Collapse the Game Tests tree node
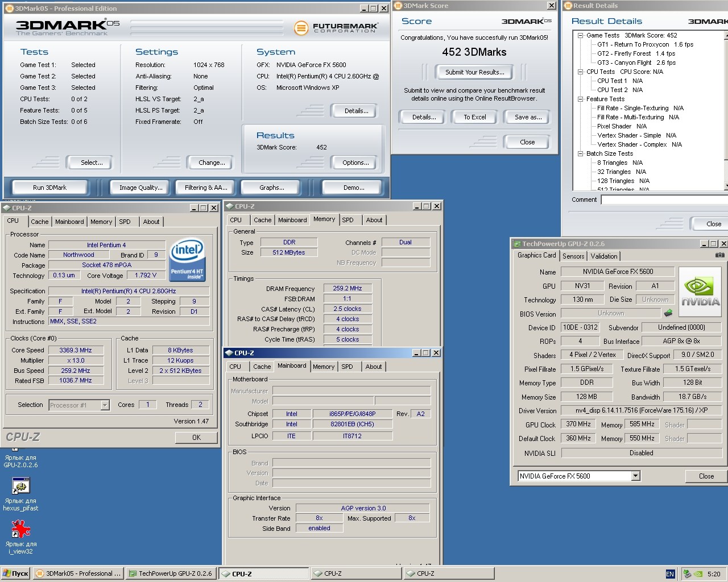 (580, 35)
